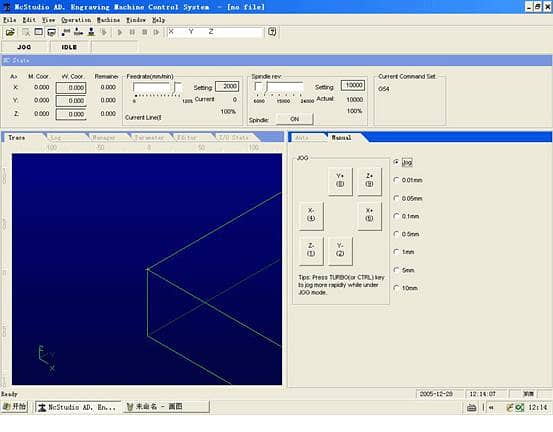The height and width of the screenshot is (432, 553).
Task: Select the 0.01mm step radio button
Action: tap(396, 180)
